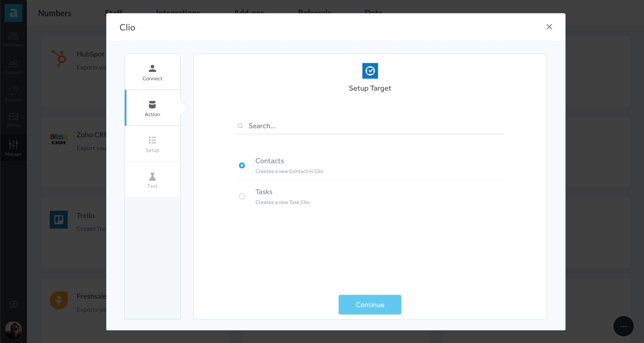Click 'Creates a new Task Clio' text
This screenshot has width=644, height=343.
pyautogui.click(x=283, y=202)
